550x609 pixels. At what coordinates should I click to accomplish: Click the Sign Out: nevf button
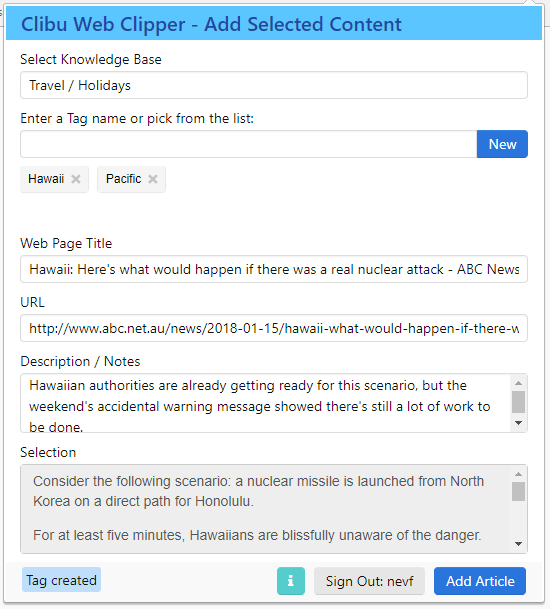369,581
